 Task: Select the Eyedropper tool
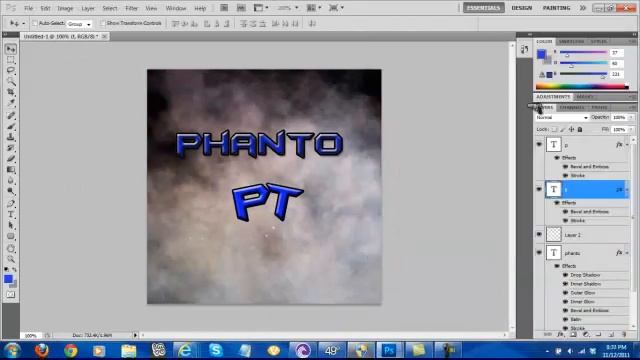point(11,102)
